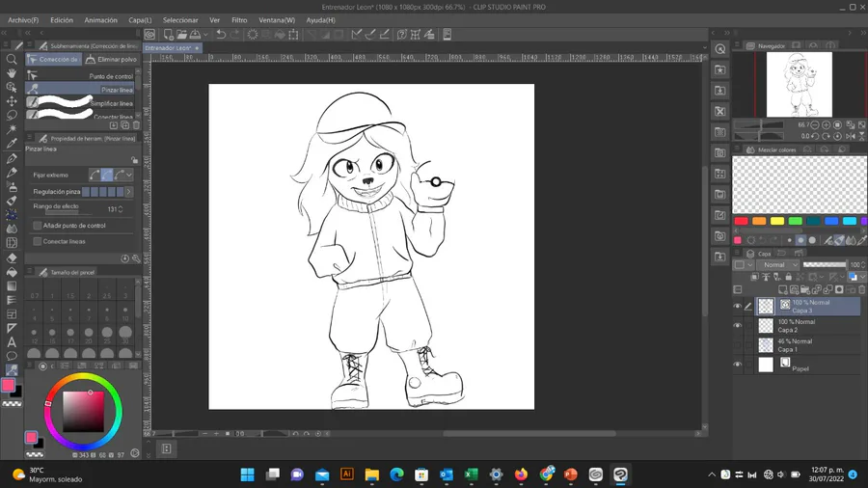Viewport: 868px width, 488px height.
Task: Switch to the Eliminar polvo tab
Action: coord(113,59)
